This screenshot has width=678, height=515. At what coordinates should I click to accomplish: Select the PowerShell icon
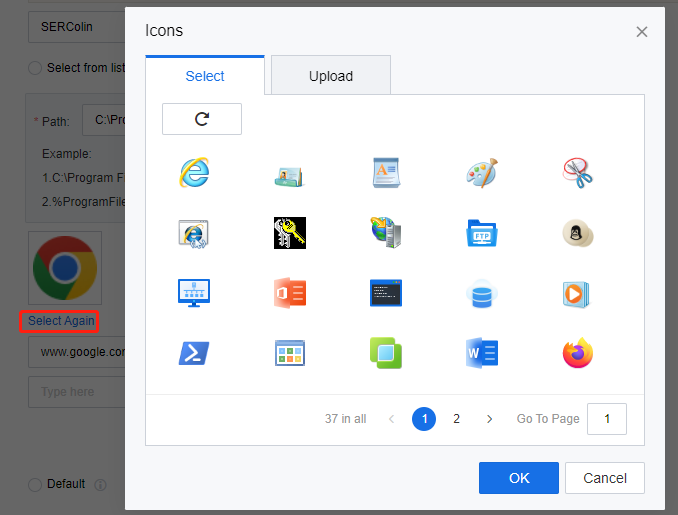(194, 353)
